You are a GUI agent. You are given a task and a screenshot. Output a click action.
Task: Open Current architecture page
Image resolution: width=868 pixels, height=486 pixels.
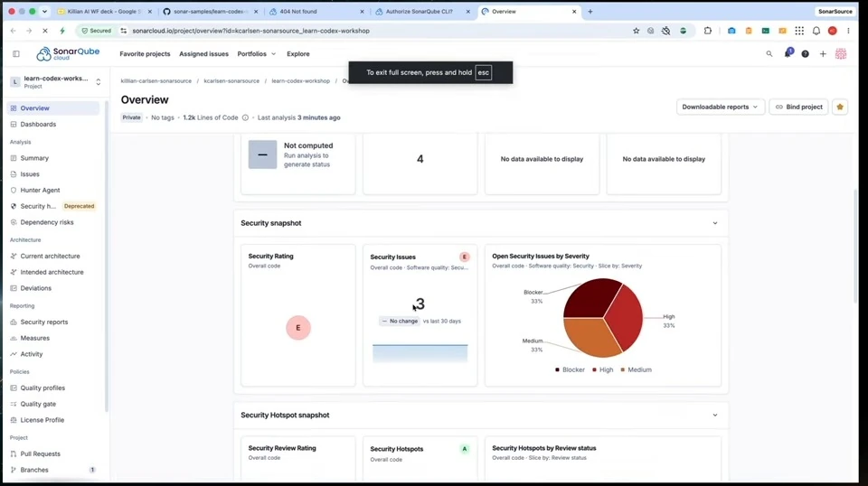click(x=53, y=256)
